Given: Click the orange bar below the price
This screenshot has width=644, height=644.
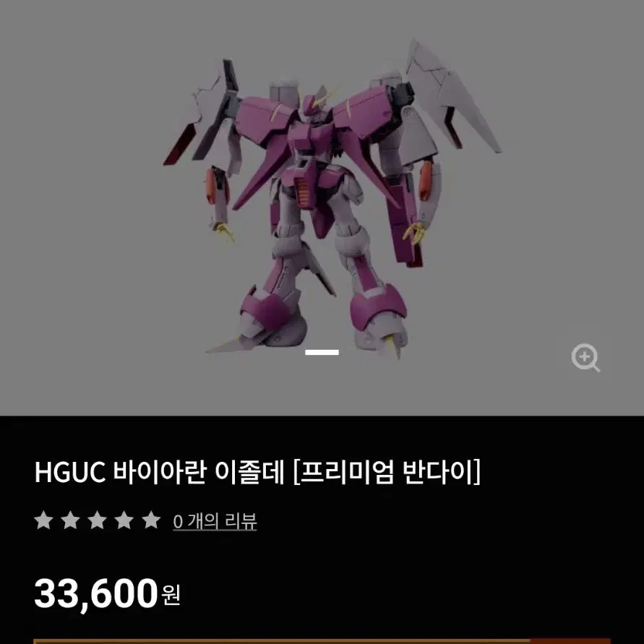Looking at the screenshot, I should click(282, 641).
